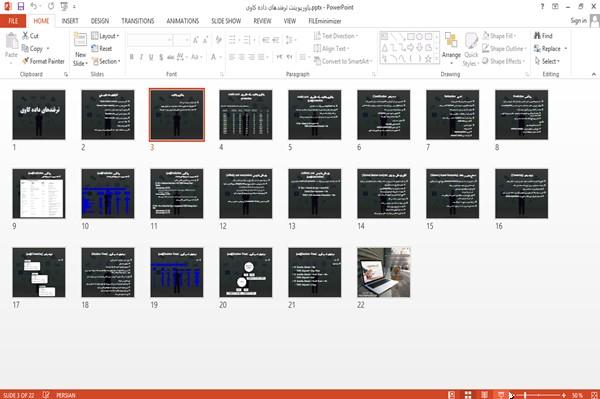Viewport: 600px width, 399px height.
Task: Activate Format Painter
Action: 43,61
